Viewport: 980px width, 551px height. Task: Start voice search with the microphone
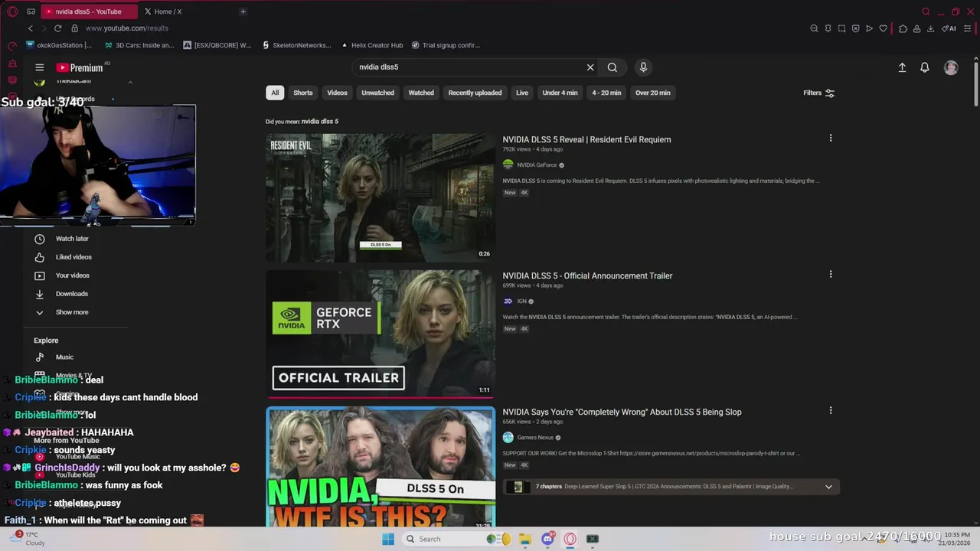point(643,67)
